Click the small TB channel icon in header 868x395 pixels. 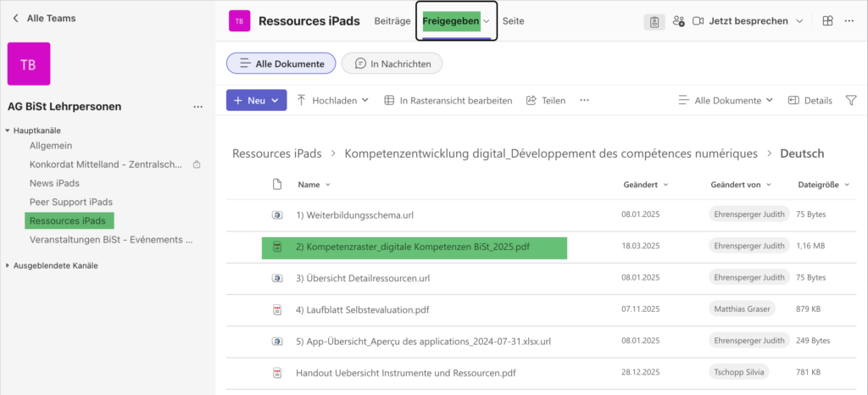pos(239,21)
